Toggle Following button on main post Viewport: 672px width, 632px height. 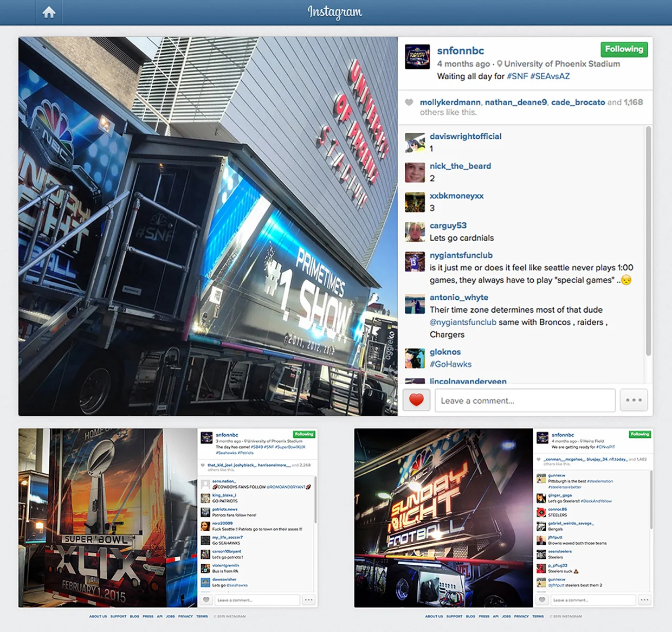(x=624, y=49)
